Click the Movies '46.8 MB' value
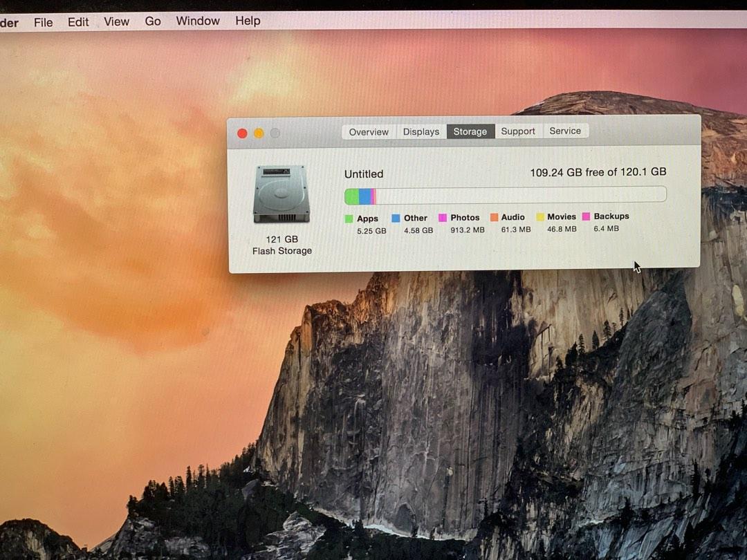Viewport: 747px width, 560px height. 562,229
